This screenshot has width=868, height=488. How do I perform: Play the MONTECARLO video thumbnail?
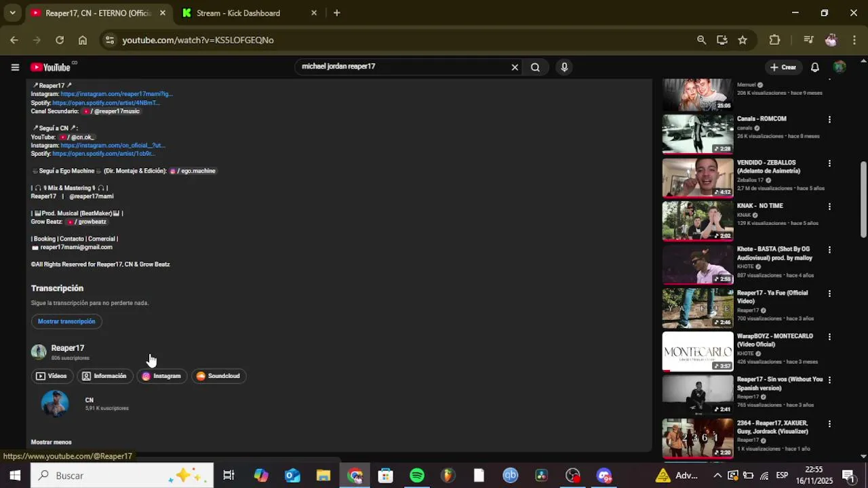click(698, 351)
